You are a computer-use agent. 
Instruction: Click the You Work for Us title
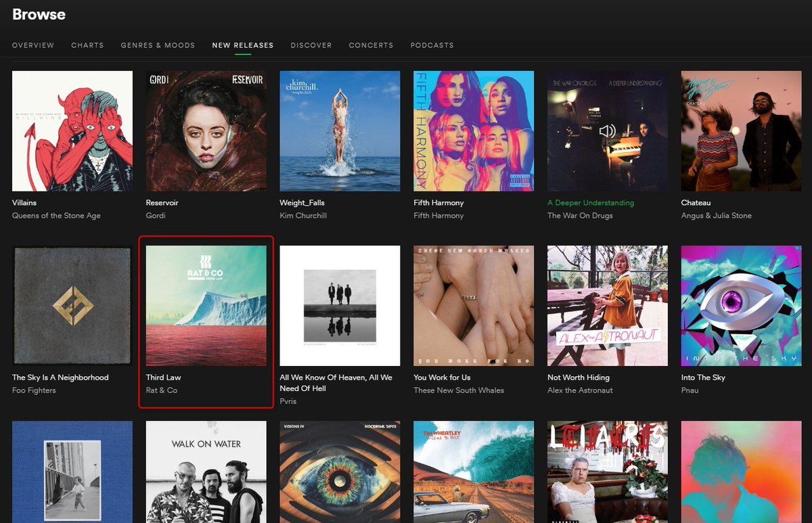443,378
